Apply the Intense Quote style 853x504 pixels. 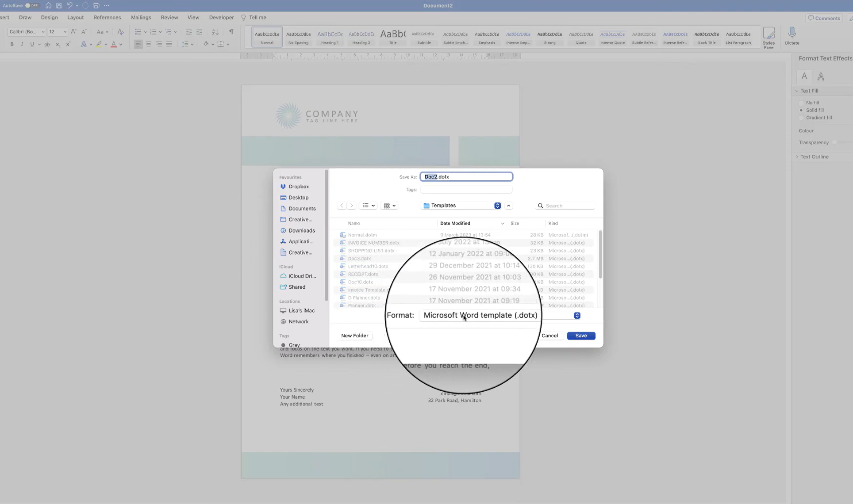[612, 37]
